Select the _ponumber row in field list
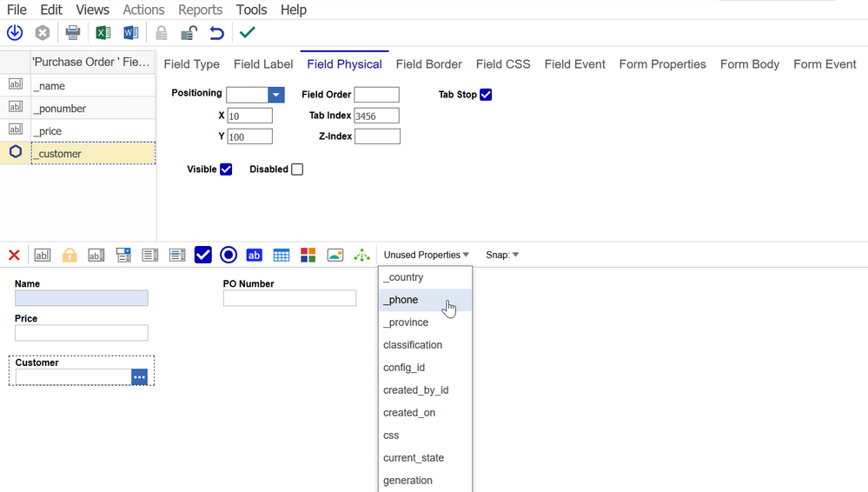 click(x=92, y=109)
